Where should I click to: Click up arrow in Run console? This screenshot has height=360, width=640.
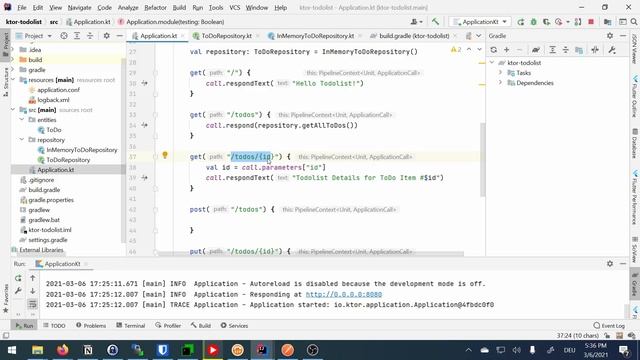tap(33, 278)
